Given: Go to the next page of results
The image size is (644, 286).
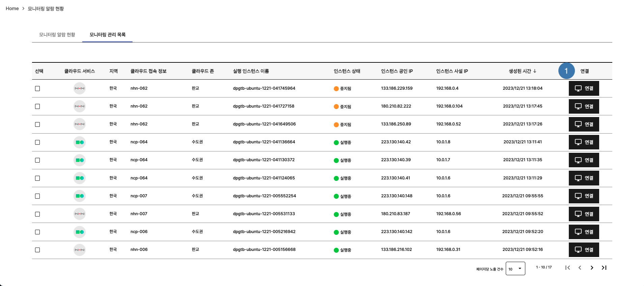Looking at the screenshot, I should (x=592, y=268).
